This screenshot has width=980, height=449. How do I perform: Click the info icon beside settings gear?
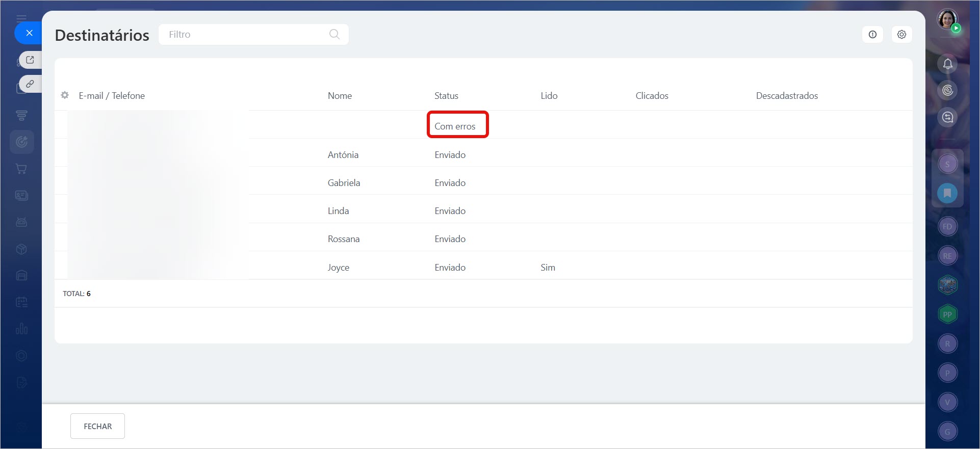(x=872, y=34)
